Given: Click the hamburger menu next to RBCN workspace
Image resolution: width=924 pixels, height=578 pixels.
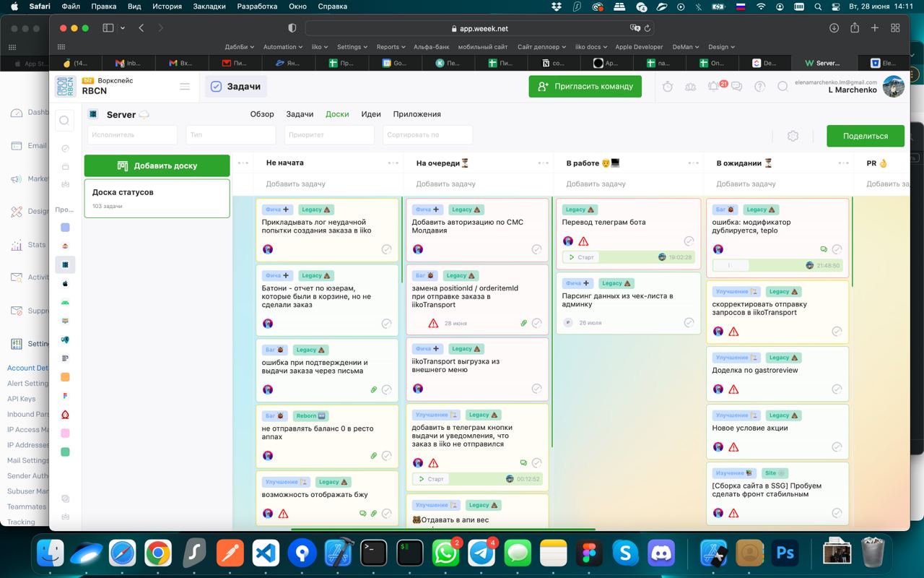Looking at the screenshot, I should [185, 87].
